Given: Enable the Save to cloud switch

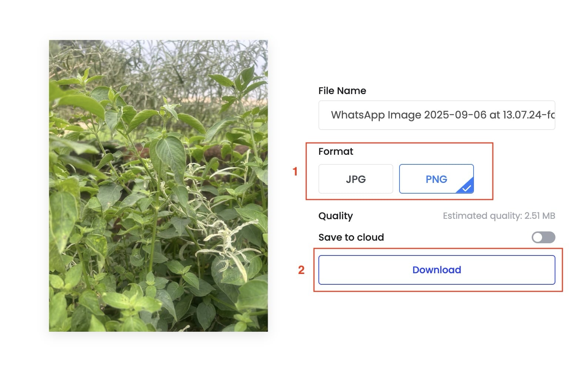Looking at the screenshot, I should 543,237.
